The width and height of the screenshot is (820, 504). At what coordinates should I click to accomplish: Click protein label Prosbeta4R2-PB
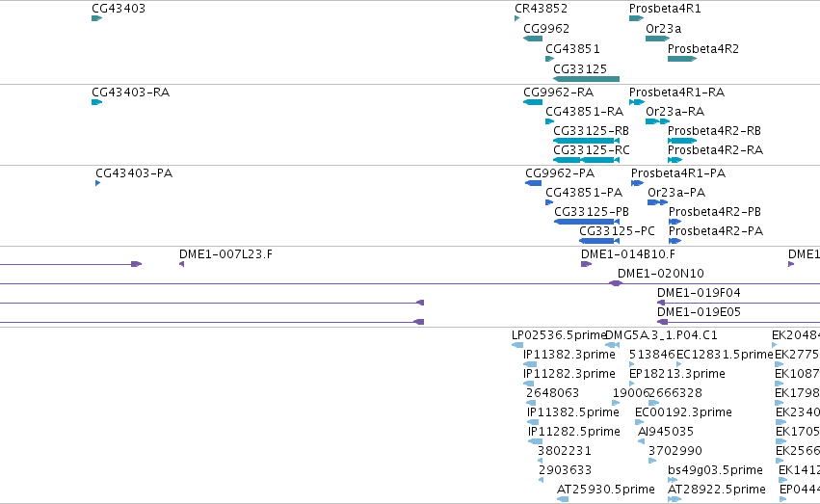tap(714, 212)
